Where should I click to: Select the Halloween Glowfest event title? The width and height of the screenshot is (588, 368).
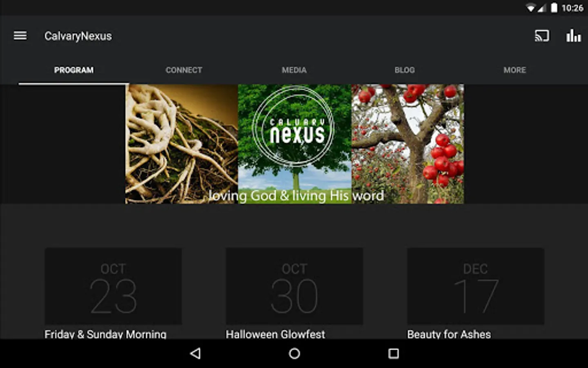pyautogui.click(x=276, y=334)
